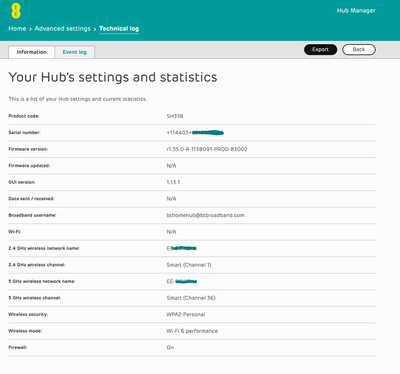Click the redacted 2.4 GHz network name value
The image size is (400, 374).
click(x=182, y=248)
